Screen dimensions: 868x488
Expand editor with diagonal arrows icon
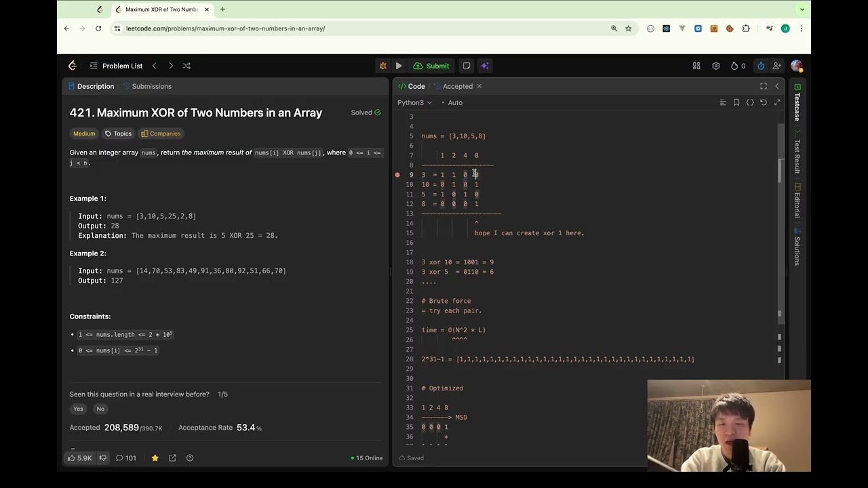777,102
